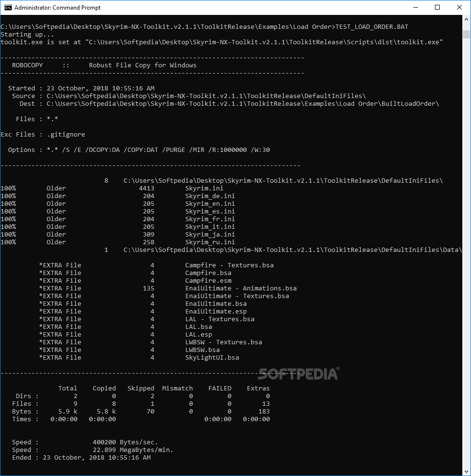Click 'EnaiUltimate - Animations.bsa' file name
Viewport: 471px width, 476px height.
[241, 288]
